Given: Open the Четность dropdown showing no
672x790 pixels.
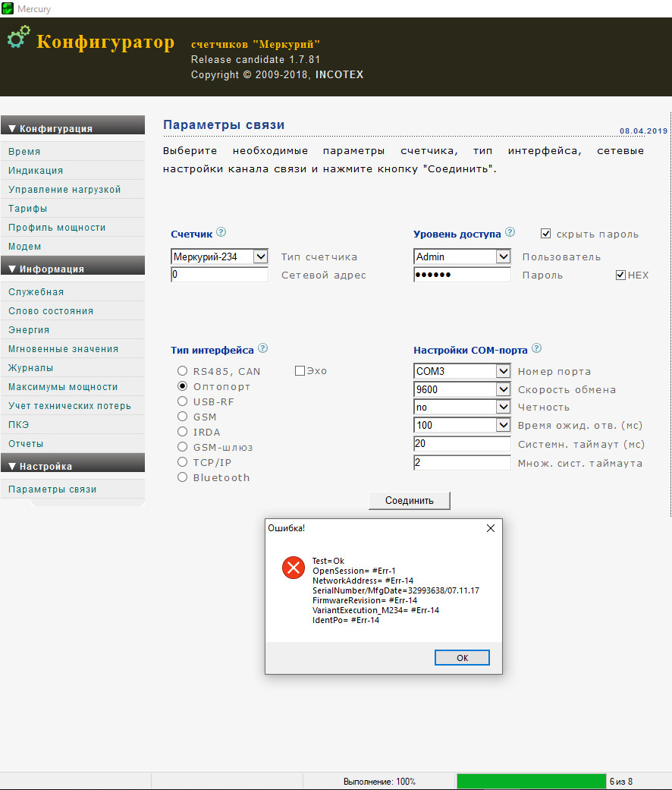Looking at the screenshot, I should click(462, 407).
